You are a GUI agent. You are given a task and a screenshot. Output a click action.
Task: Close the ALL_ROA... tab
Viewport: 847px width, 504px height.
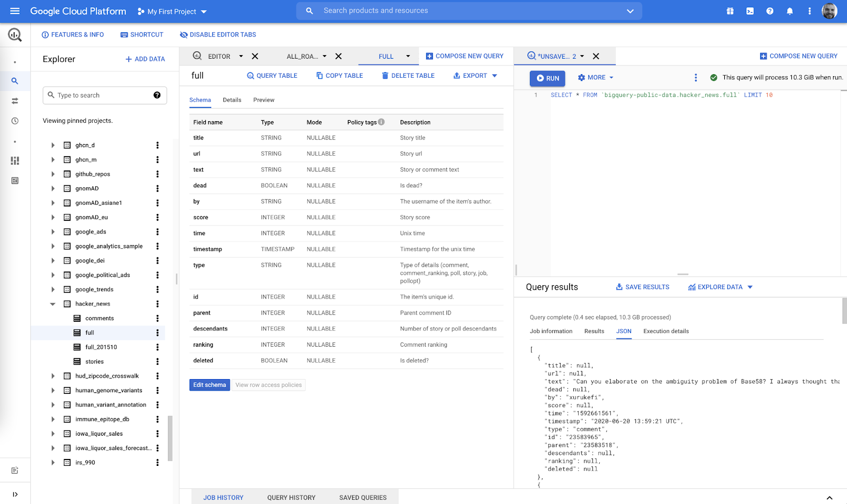coord(338,56)
